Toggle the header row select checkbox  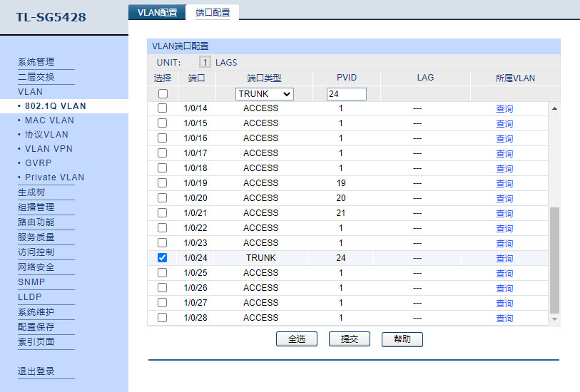[163, 94]
